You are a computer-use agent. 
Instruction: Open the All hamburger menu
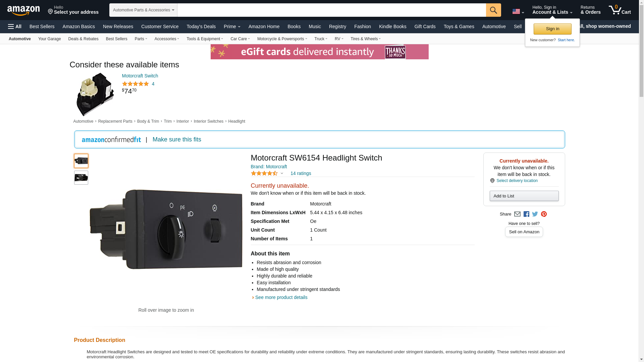point(15,26)
